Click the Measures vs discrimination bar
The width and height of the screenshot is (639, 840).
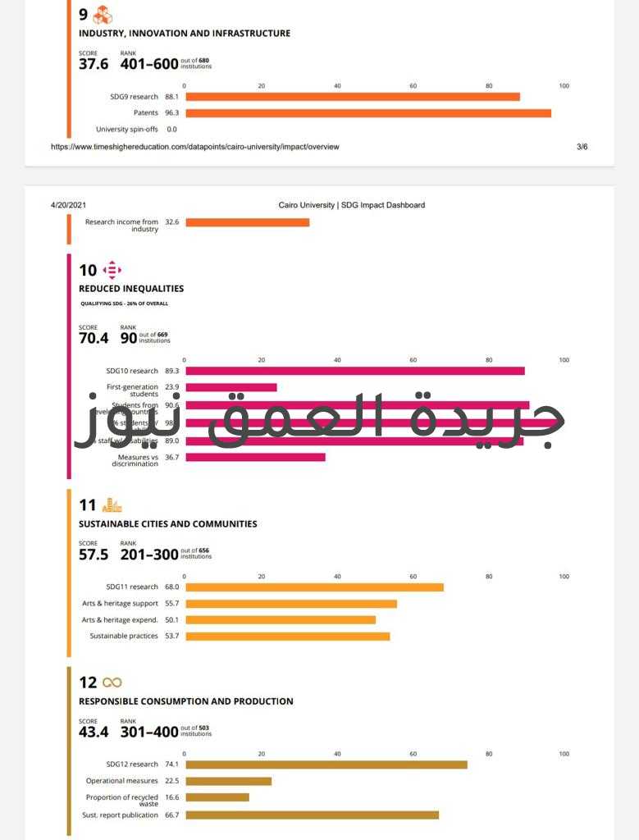(255, 457)
